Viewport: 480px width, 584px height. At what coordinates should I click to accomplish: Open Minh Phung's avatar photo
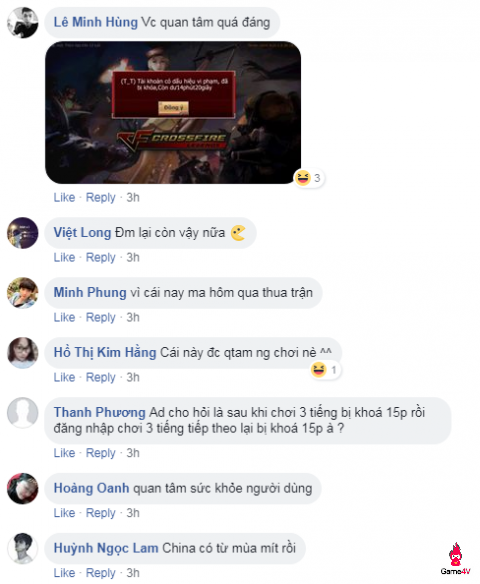click(x=23, y=293)
